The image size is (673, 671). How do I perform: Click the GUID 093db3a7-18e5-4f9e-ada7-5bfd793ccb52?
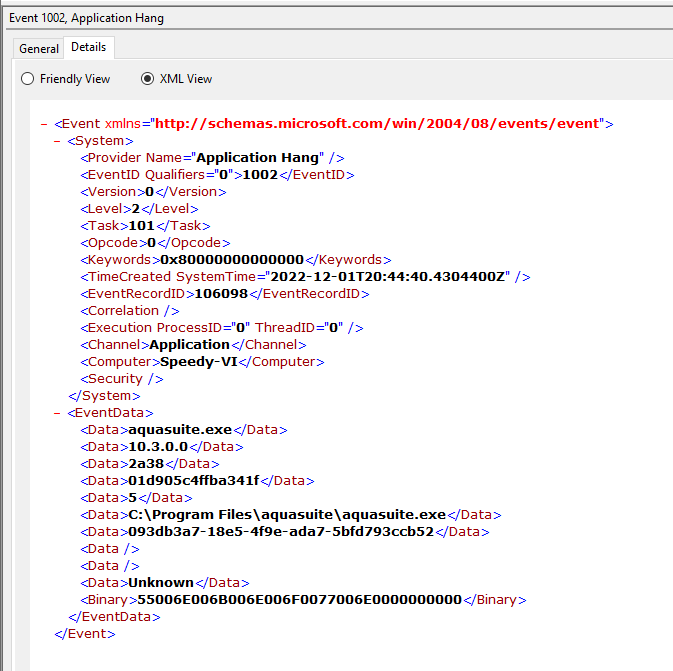pos(281,531)
